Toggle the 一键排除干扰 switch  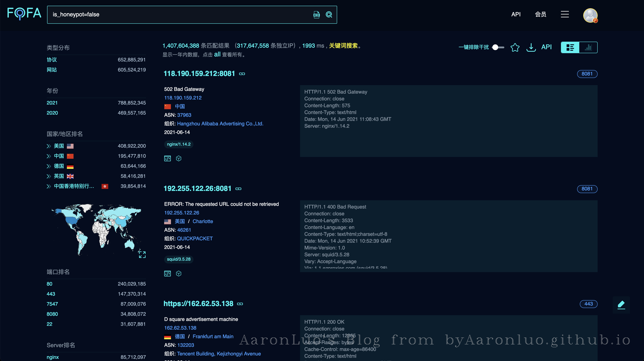[498, 47]
